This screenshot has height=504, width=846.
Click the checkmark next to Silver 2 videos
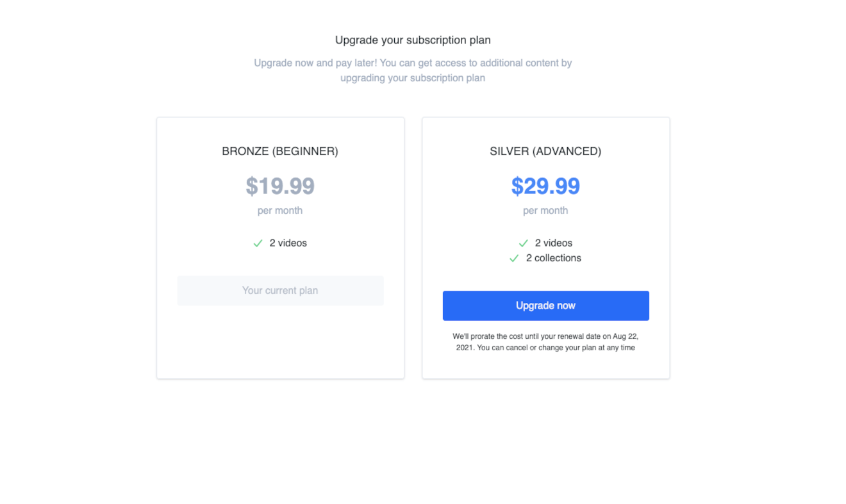523,243
